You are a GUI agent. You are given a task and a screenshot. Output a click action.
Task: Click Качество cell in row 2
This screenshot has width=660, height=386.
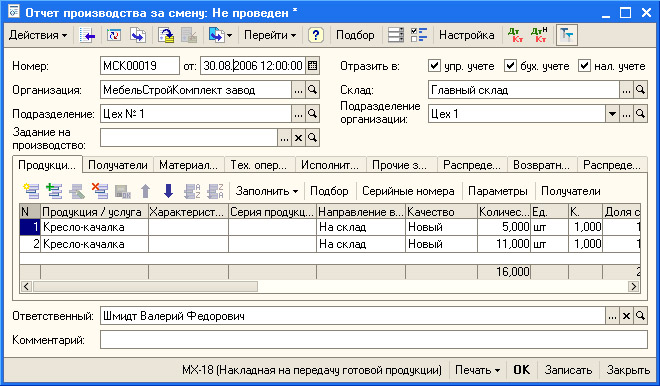coord(441,244)
